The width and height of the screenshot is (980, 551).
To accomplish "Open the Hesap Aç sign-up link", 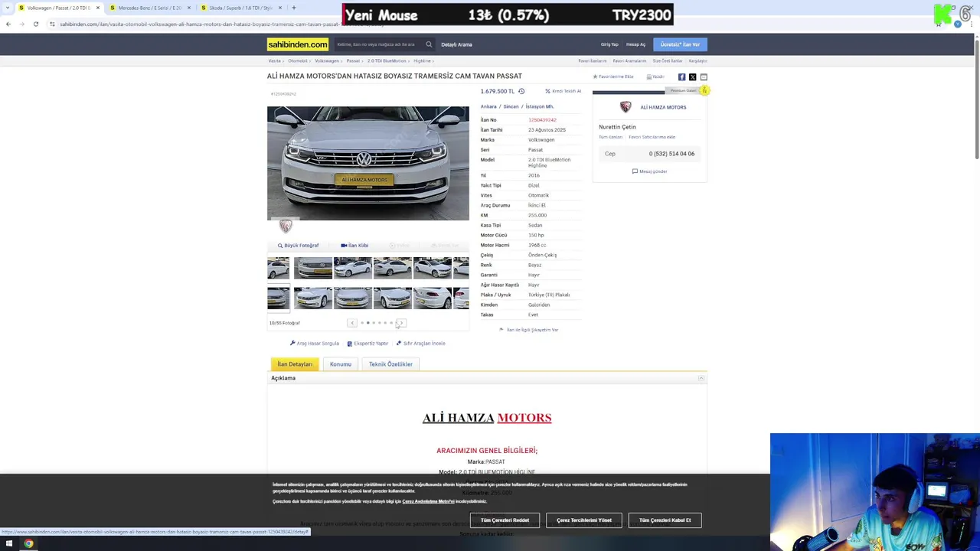I will coord(635,44).
